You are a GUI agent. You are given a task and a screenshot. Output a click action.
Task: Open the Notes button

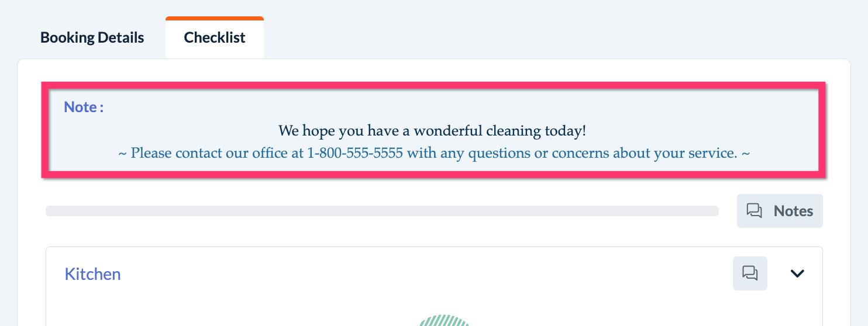click(x=779, y=211)
